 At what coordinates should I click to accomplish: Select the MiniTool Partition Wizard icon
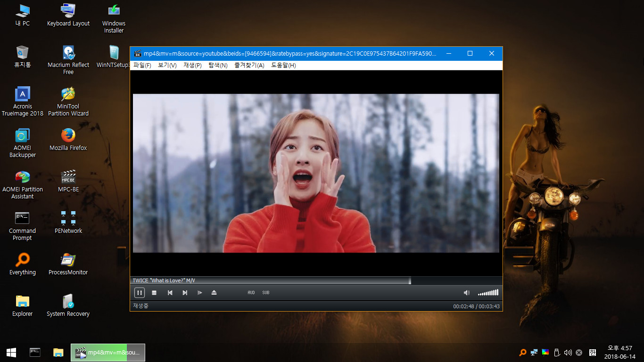click(68, 101)
